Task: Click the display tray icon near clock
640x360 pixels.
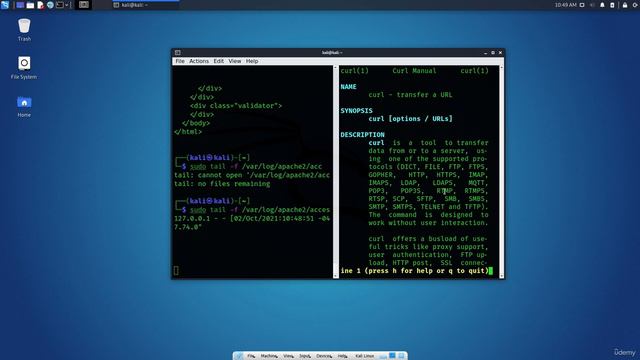Action: [582, 5]
